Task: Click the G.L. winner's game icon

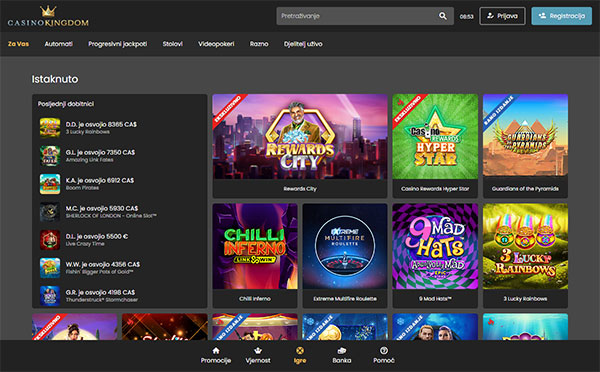Action: 50,156
